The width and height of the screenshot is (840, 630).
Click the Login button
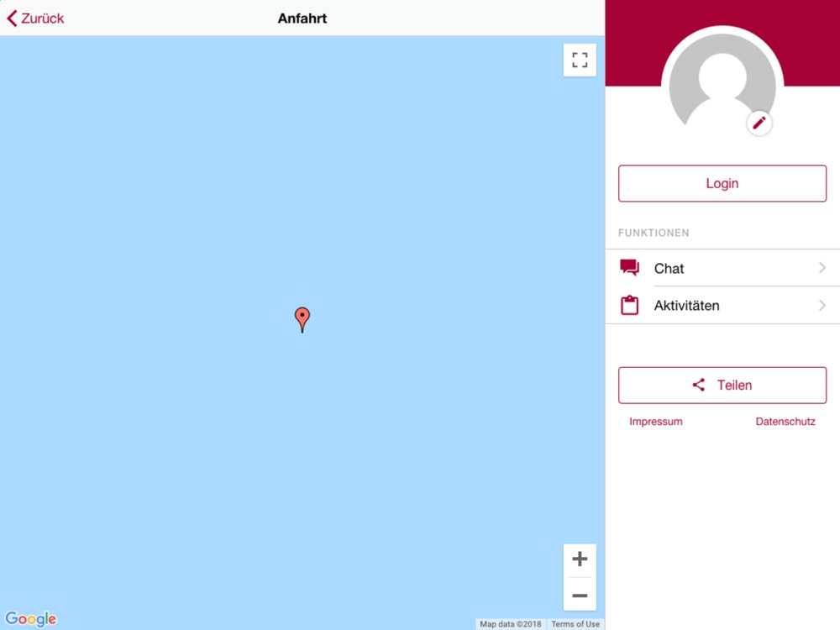722,184
